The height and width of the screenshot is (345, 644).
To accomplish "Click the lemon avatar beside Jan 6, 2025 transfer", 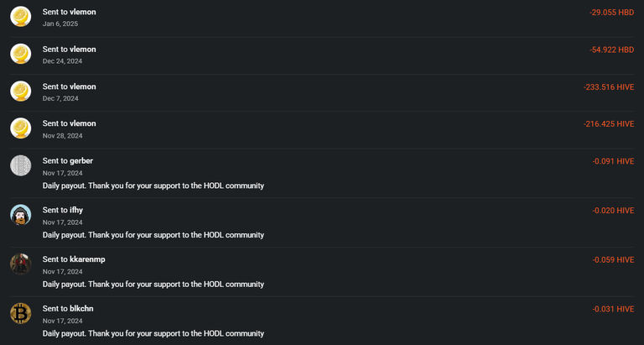I will 20,17.
